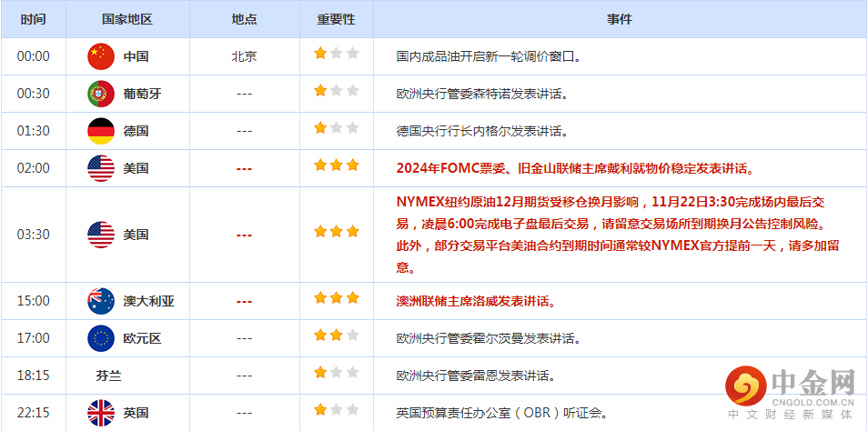The width and height of the screenshot is (868, 431).
Task: Click the 国内成品油开启新一轮调价窗口 event
Action: coord(489,56)
